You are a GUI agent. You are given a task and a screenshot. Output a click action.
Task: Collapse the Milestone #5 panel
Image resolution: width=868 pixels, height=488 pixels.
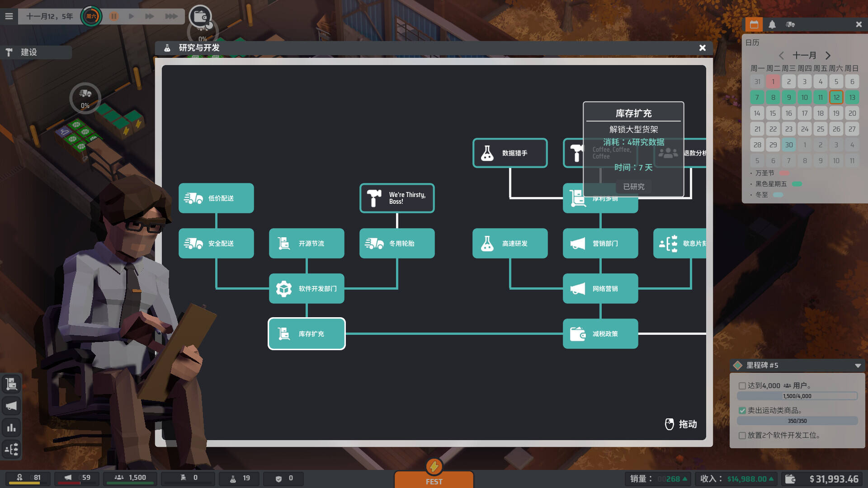coord(858,366)
